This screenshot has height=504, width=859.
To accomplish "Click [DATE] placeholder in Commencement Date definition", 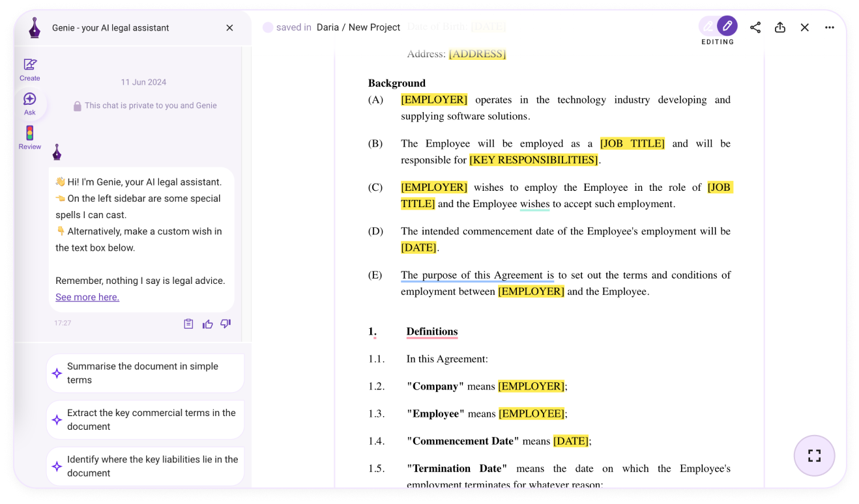I will pyautogui.click(x=571, y=441).
